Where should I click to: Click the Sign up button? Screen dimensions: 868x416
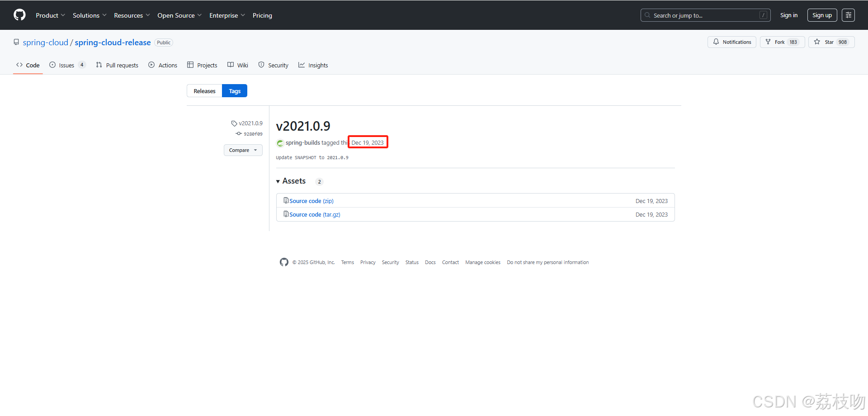[x=822, y=15]
